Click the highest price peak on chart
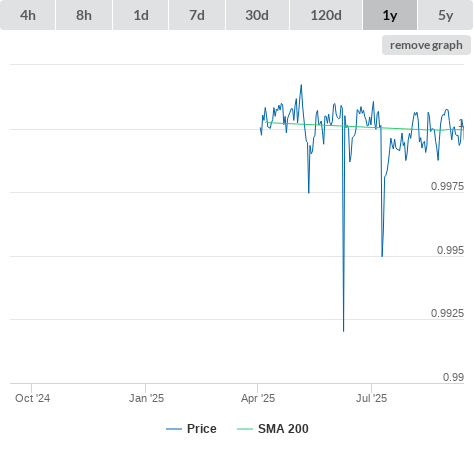The width and height of the screenshot is (474, 455). [301, 85]
